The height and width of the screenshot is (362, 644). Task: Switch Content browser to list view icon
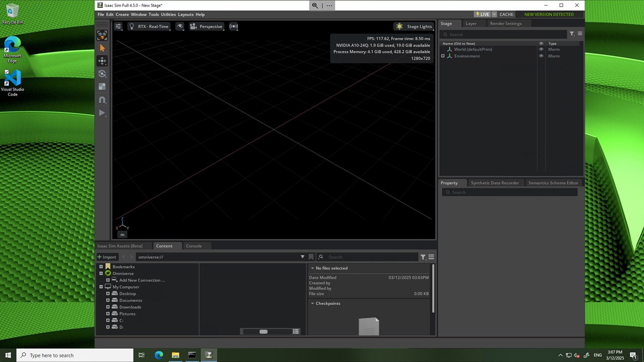tap(296, 331)
